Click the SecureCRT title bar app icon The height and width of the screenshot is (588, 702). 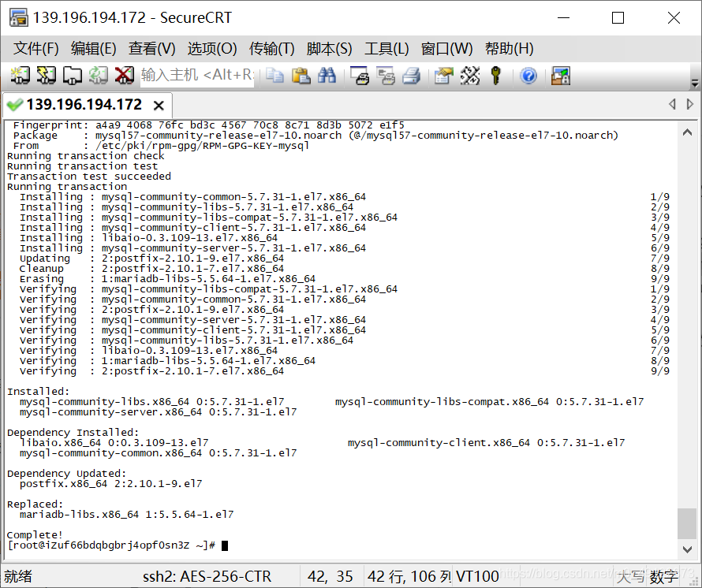[18, 17]
